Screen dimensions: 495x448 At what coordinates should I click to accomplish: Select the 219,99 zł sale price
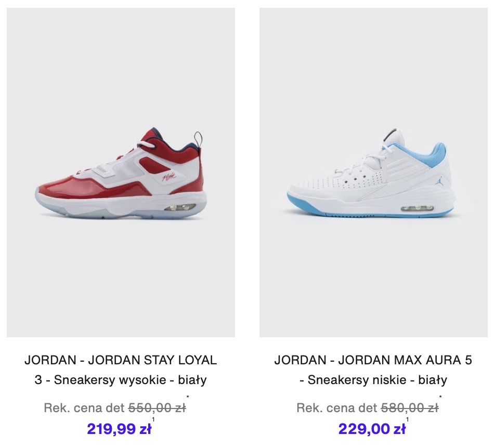click(119, 429)
